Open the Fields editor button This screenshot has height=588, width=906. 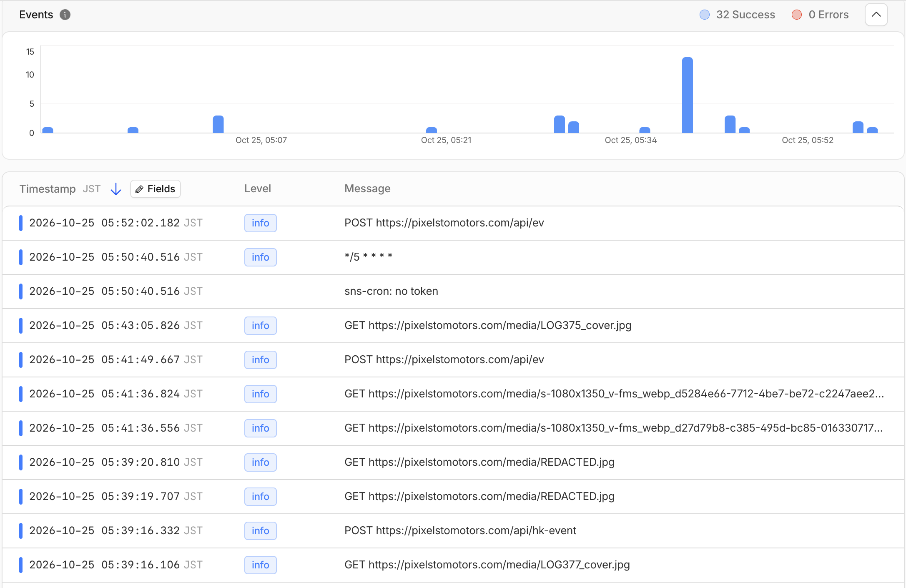click(156, 189)
